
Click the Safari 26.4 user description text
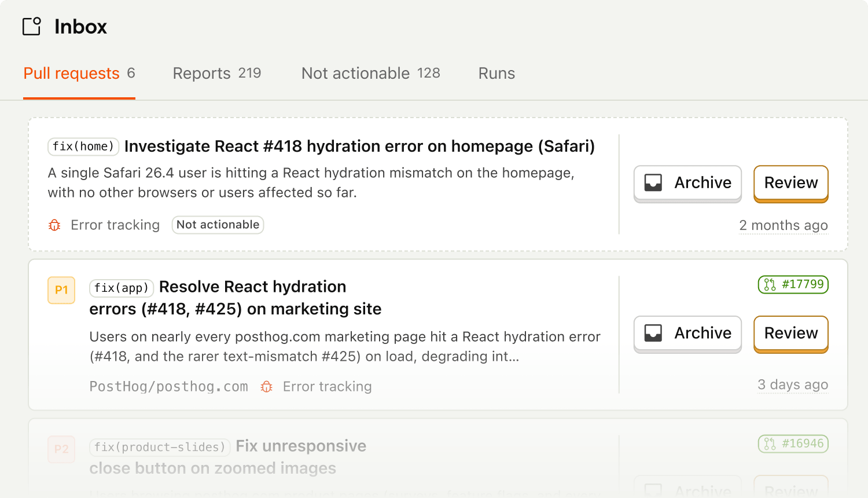pos(311,183)
